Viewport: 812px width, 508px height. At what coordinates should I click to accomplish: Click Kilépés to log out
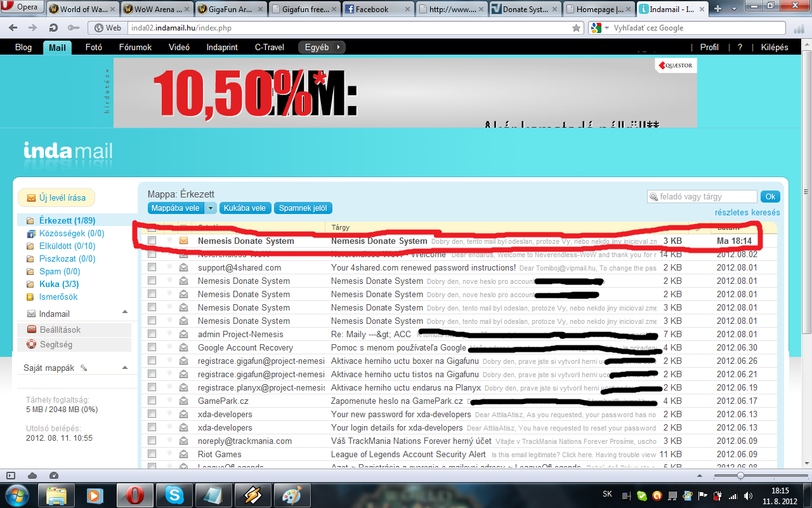(x=774, y=47)
